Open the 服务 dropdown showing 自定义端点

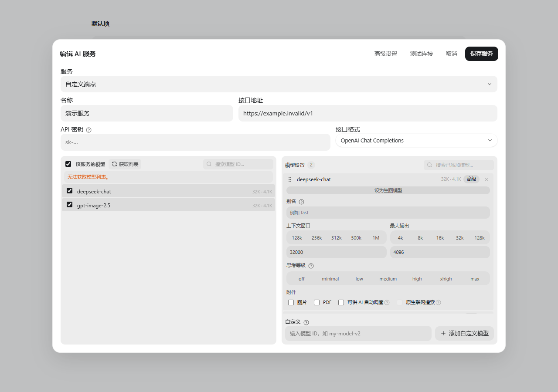pyautogui.click(x=279, y=84)
